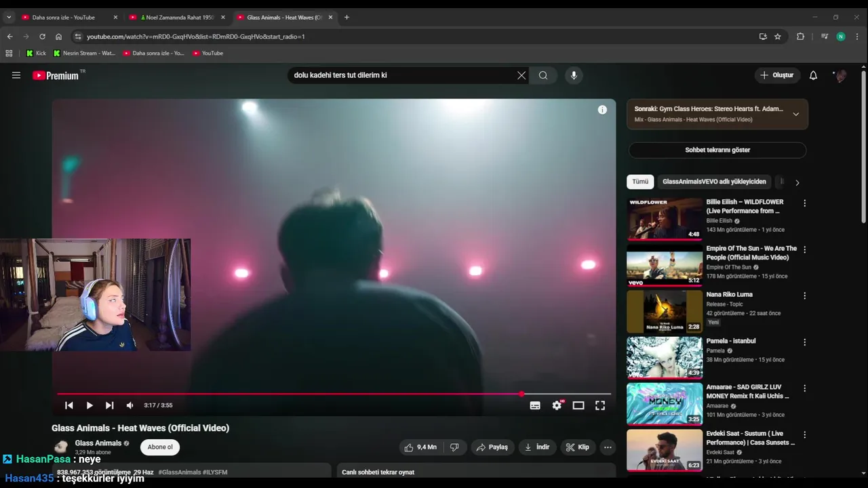Open options for the Nana Riko Luma video

(x=804, y=296)
